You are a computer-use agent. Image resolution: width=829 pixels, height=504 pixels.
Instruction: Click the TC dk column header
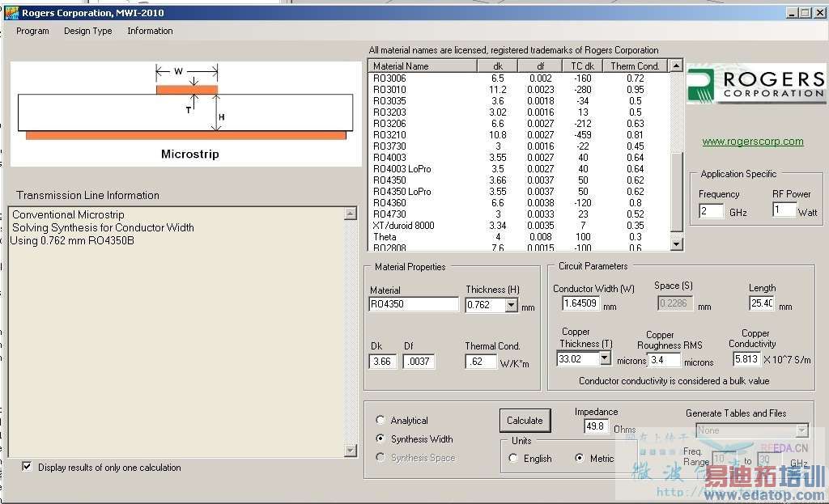tap(583, 66)
